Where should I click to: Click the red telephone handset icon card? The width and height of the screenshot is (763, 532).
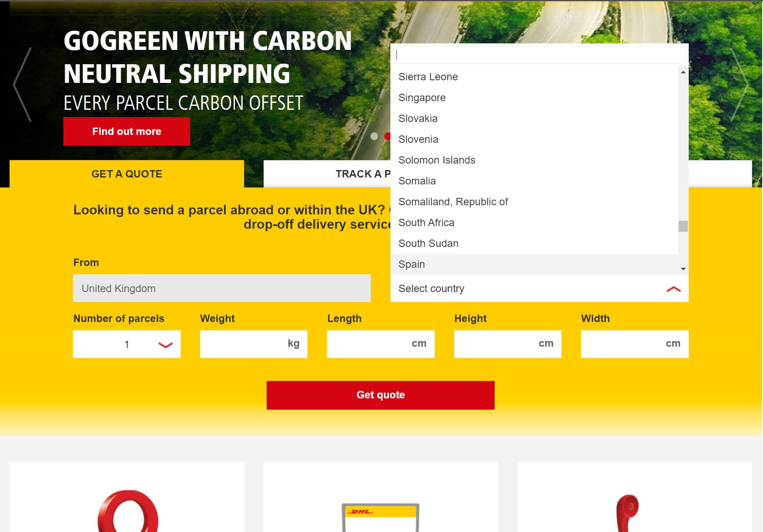(x=635, y=497)
